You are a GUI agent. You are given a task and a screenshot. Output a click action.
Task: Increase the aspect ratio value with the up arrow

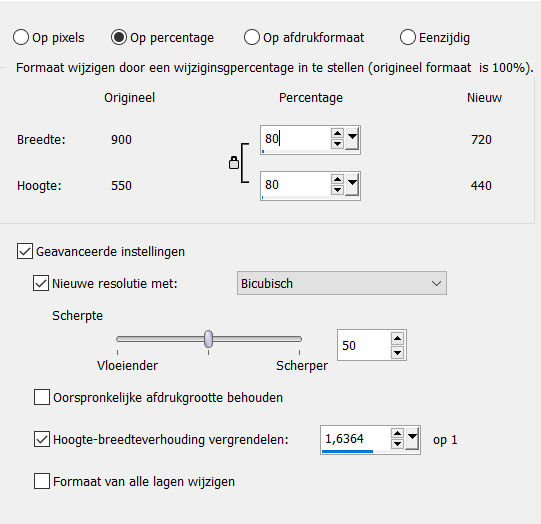(397, 434)
